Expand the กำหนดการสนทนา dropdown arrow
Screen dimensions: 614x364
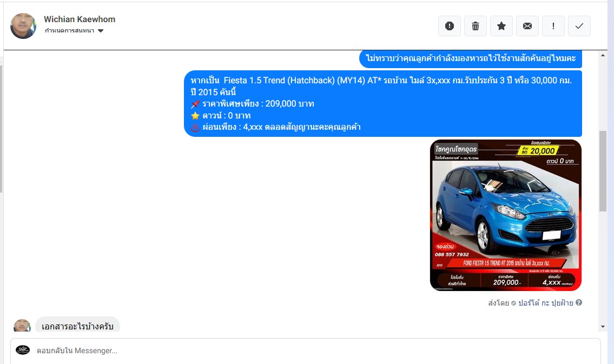101,30
